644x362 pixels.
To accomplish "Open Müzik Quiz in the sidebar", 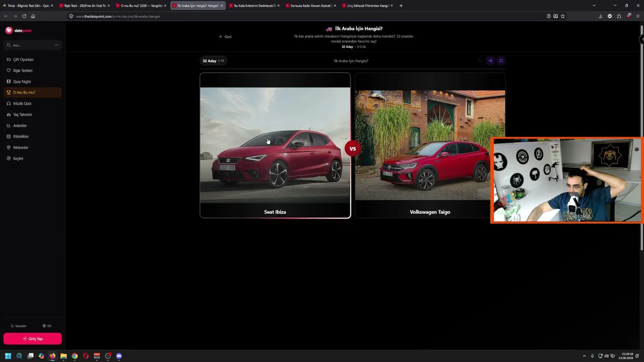I will pos(33,104).
